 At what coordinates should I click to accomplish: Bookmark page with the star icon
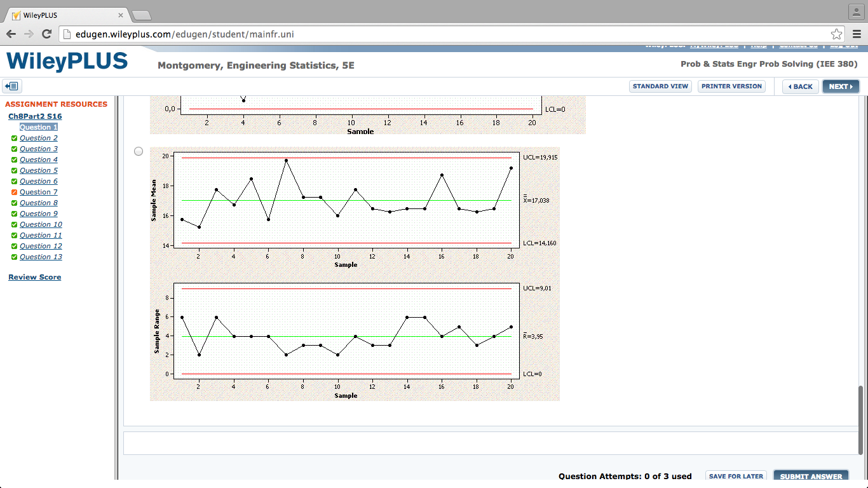click(x=836, y=34)
